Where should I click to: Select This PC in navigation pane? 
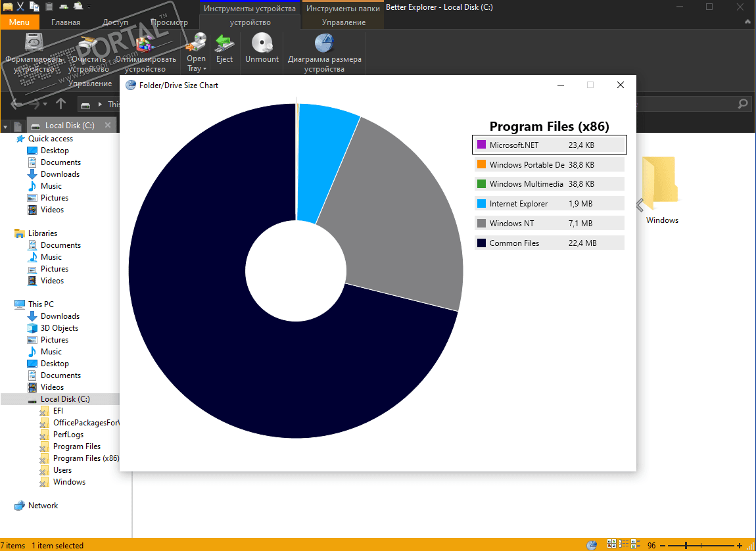[x=41, y=304]
